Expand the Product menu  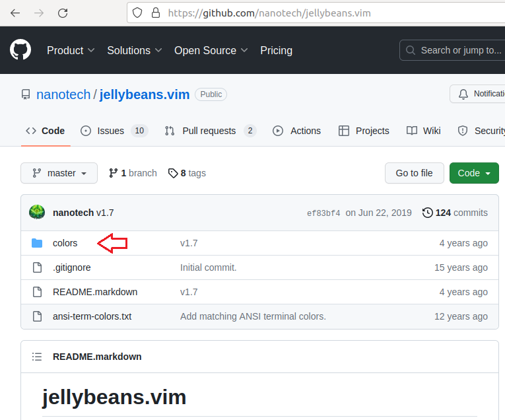click(x=71, y=51)
